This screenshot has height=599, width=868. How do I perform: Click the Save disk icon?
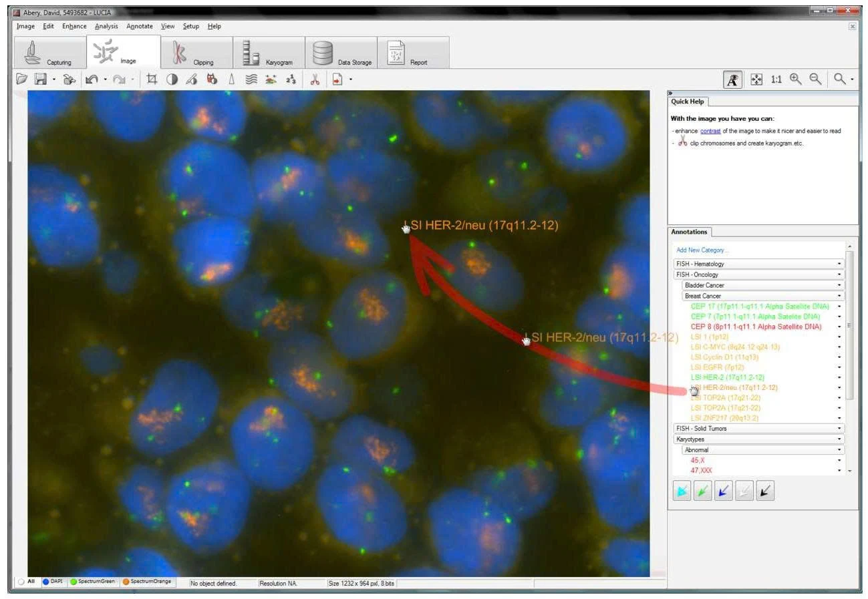coord(41,79)
